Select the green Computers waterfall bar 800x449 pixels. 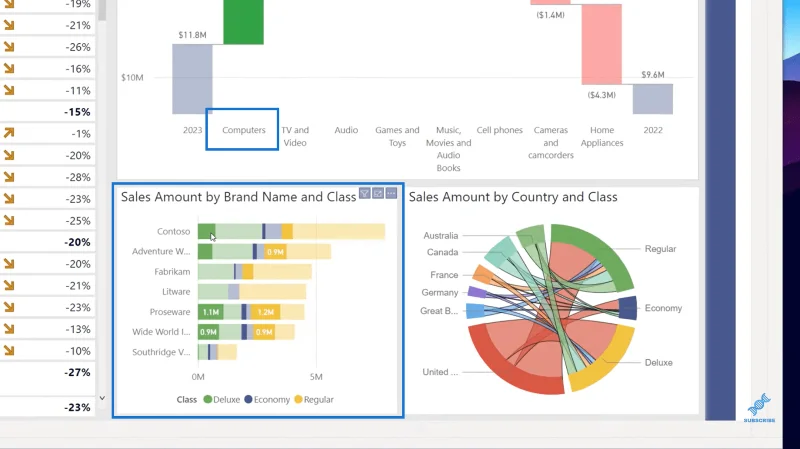(x=243, y=22)
